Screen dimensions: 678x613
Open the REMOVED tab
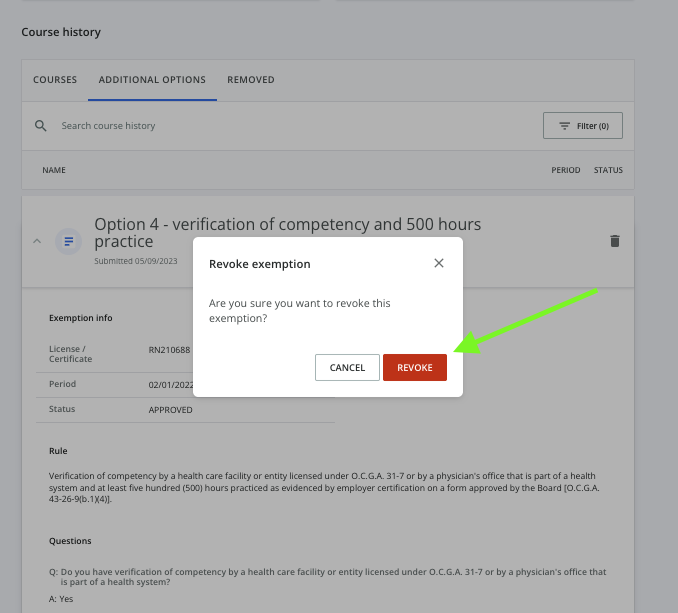(x=250, y=80)
